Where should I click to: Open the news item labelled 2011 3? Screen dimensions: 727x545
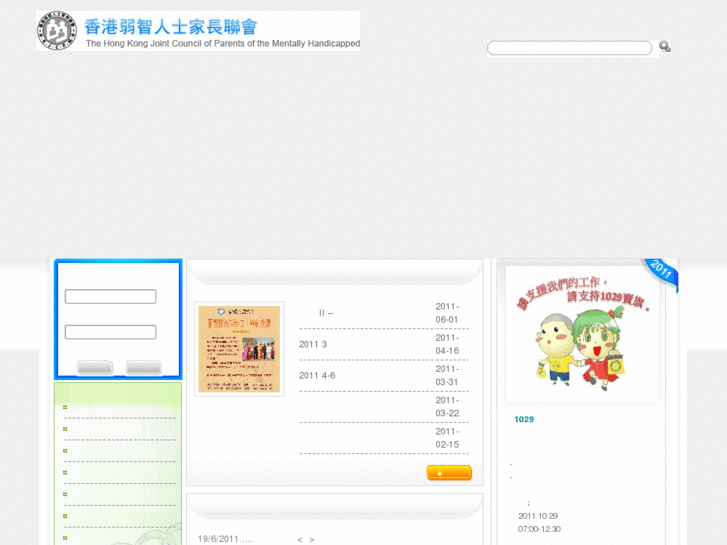pyautogui.click(x=313, y=344)
